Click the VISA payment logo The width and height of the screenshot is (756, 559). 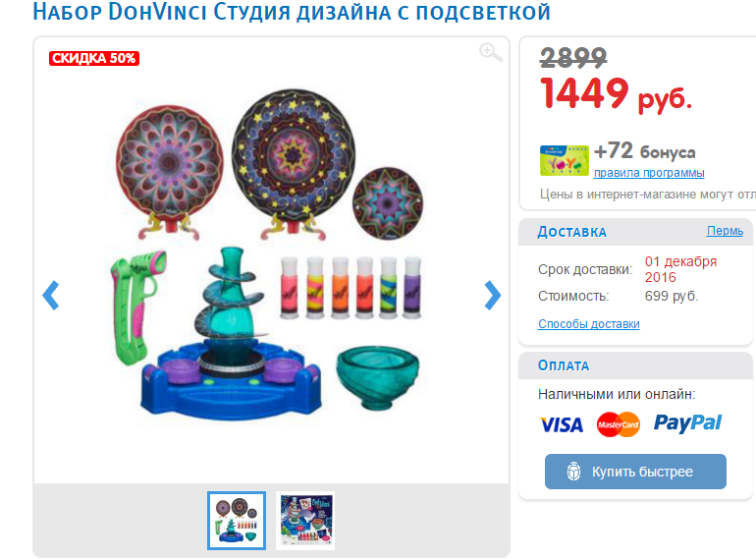[x=562, y=425]
